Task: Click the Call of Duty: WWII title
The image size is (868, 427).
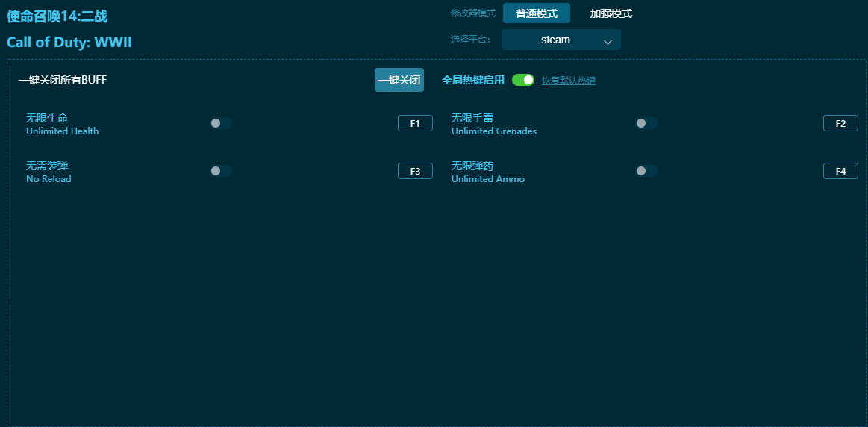Action: [69, 42]
